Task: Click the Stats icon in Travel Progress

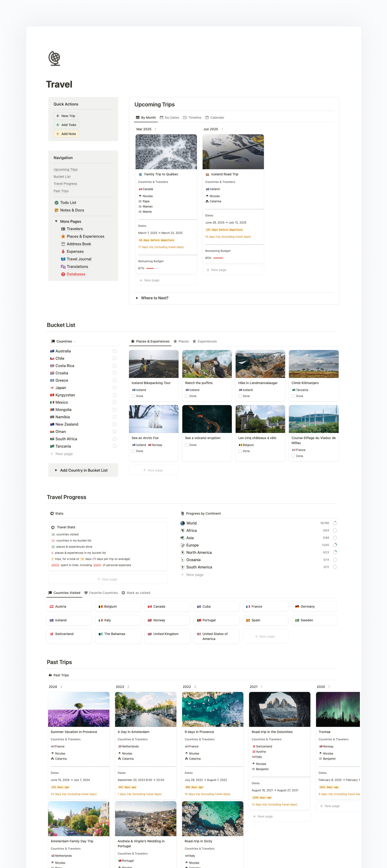Action: [x=52, y=514]
